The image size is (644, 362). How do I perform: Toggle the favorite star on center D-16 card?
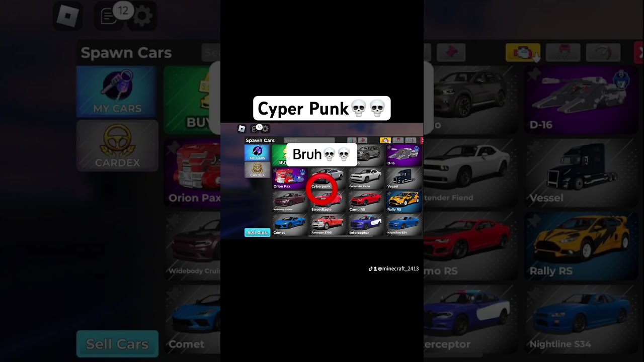tap(389, 147)
